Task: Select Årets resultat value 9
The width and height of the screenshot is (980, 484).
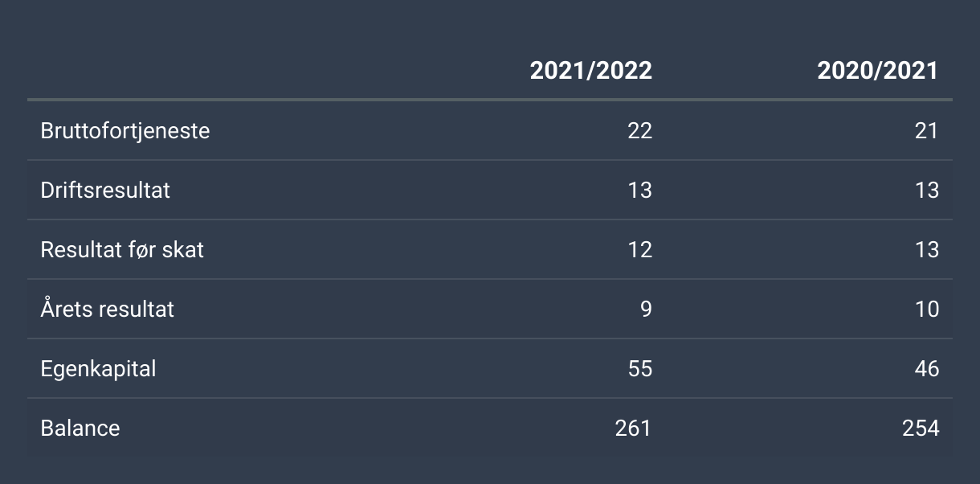Action: point(646,309)
